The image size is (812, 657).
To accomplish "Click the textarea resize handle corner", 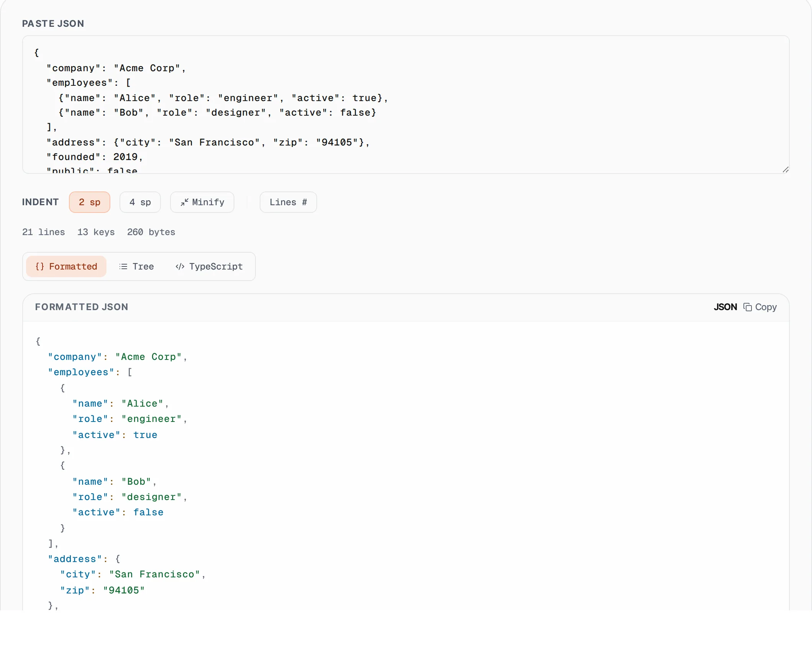I will point(785,170).
